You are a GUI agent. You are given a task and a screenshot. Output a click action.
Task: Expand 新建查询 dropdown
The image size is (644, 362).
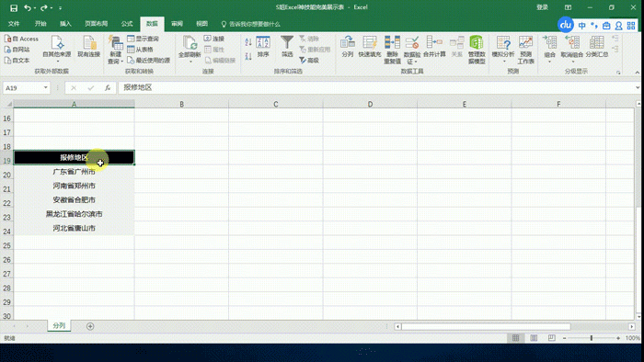[122, 62]
